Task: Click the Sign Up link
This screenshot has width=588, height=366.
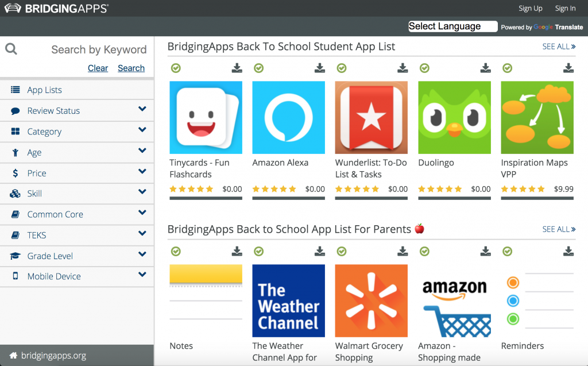Action: pos(530,8)
